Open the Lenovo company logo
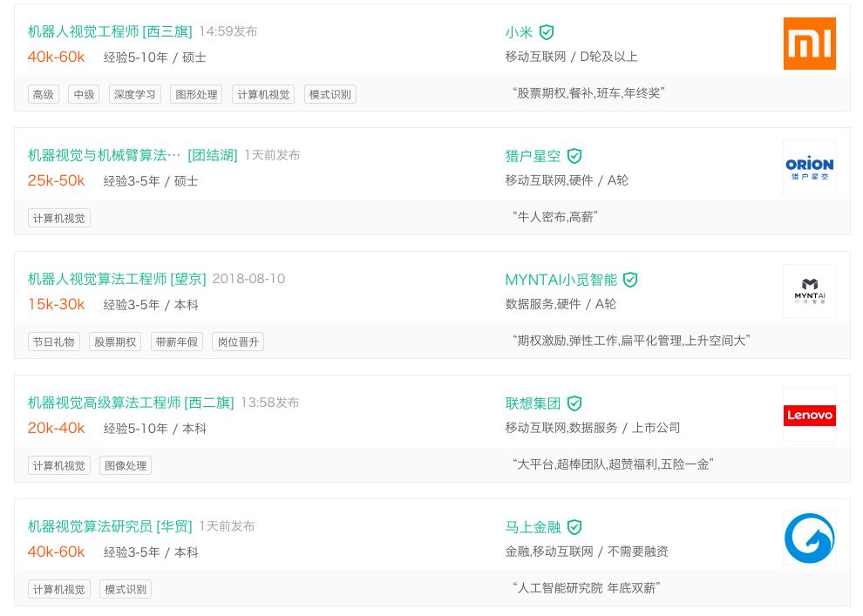The width and height of the screenshot is (863, 616). pyautogui.click(x=809, y=415)
